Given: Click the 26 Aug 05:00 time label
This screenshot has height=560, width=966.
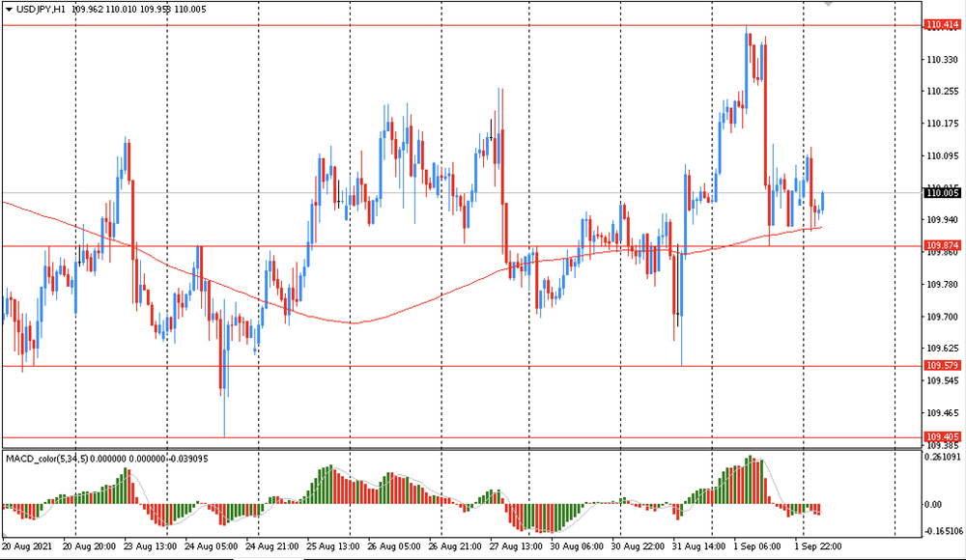Looking at the screenshot, I should click(x=394, y=546).
